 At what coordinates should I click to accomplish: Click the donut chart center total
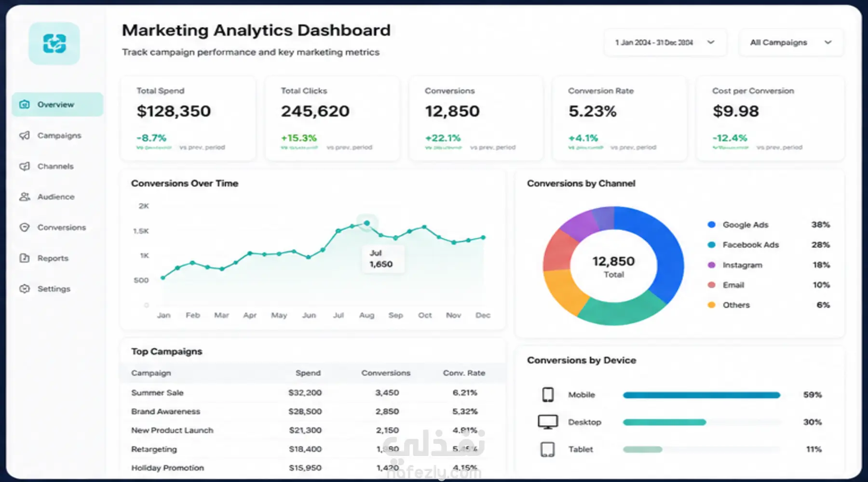pyautogui.click(x=613, y=267)
